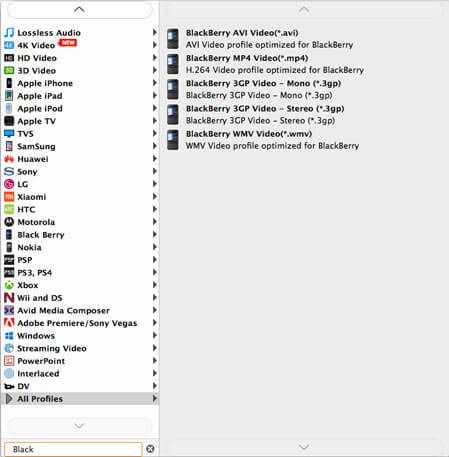Expand the Xbox submenu arrow
This screenshot has height=457, width=449.
(155, 285)
